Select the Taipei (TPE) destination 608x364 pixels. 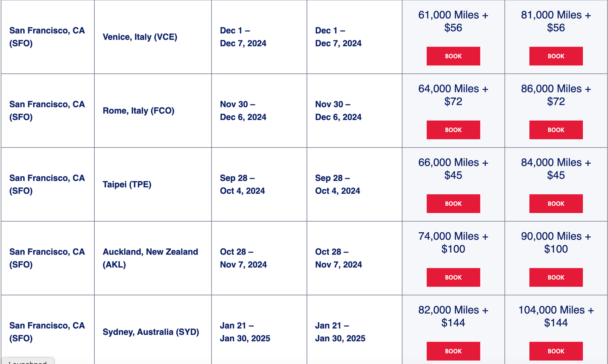pos(127,184)
